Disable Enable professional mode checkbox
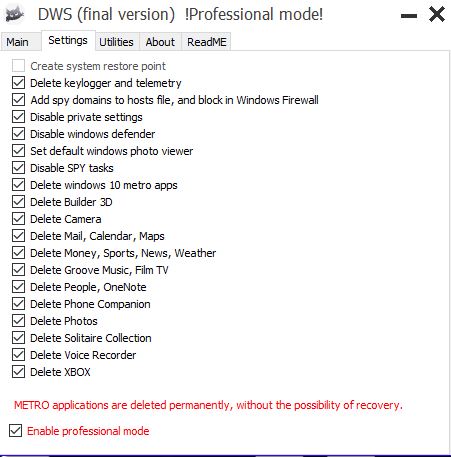This screenshot has height=457, width=451. click(15, 431)
